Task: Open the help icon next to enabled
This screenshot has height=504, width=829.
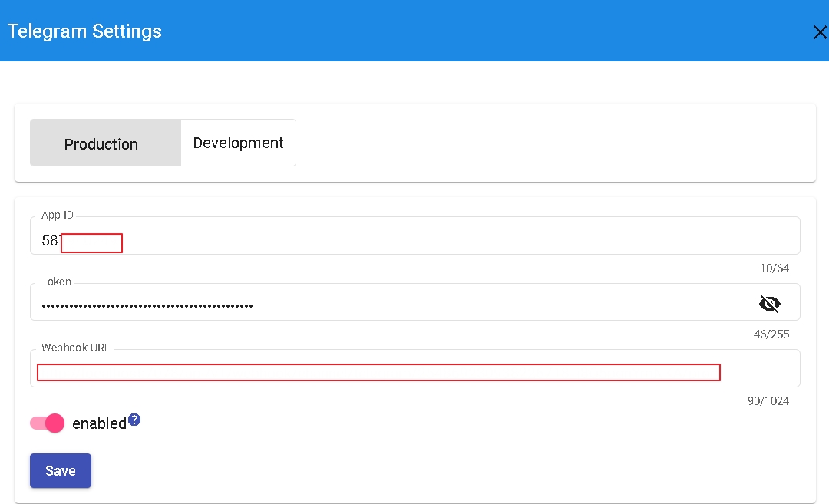Action: click(134, 420)
